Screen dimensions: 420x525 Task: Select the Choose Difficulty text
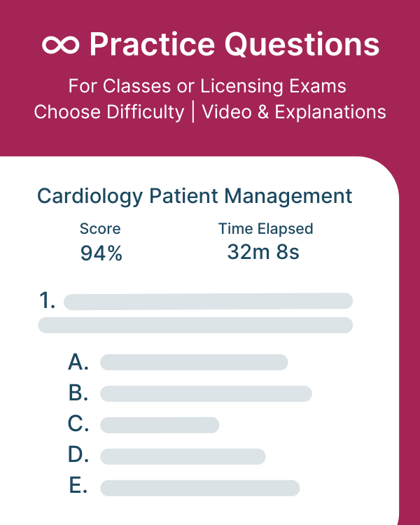point(109,112)
